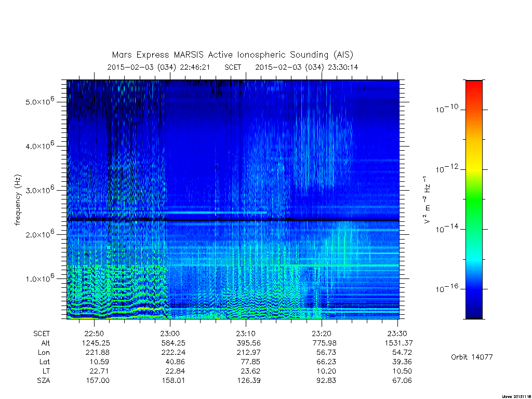Click the dark horizontal band near 2.3 MHz
The image size is (532, 399).
(233, 220)
